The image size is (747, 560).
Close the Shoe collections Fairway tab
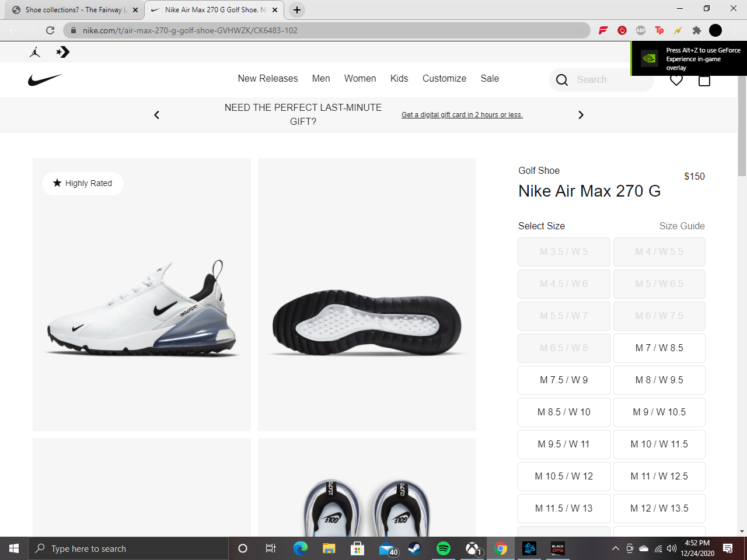coord(135,10)
